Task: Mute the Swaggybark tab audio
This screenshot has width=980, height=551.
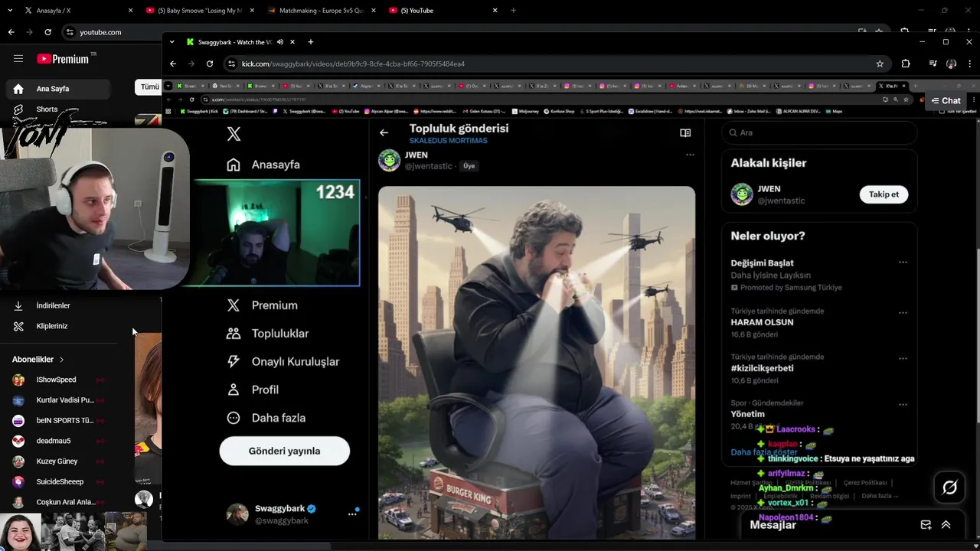Action: pos(280,42)
